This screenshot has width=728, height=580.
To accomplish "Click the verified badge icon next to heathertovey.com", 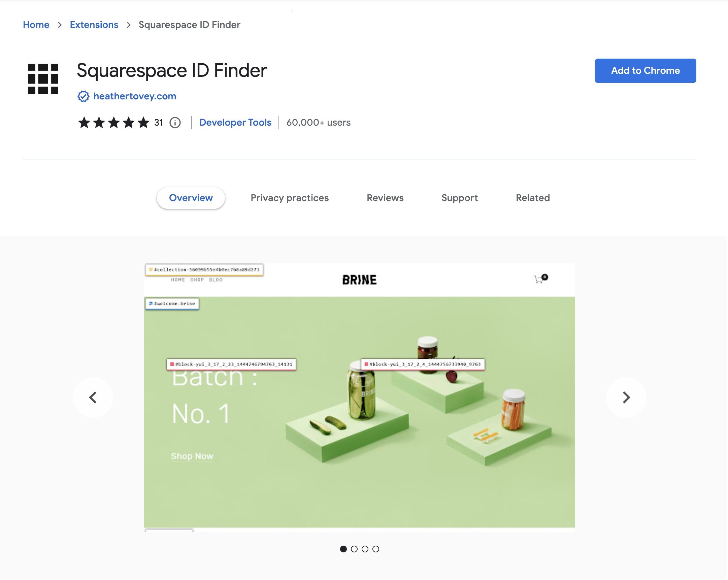I will coord(83,96).
